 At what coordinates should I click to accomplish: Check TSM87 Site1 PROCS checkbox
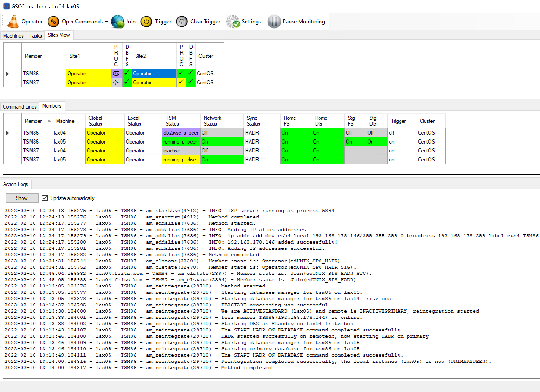coord(114,83)
